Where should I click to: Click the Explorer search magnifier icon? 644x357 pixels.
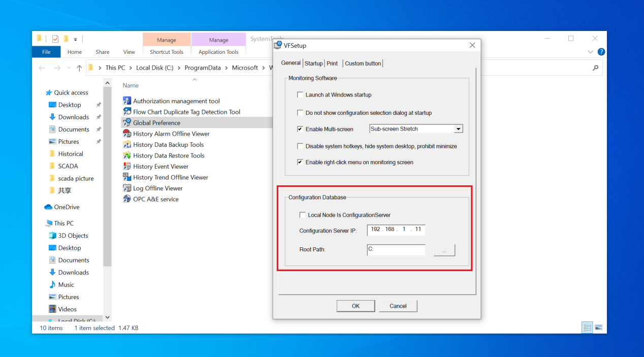[596, 68]
